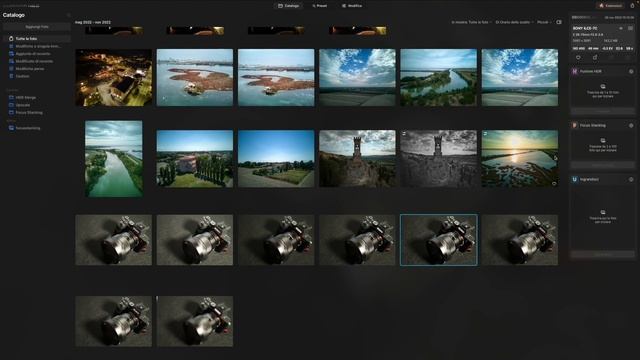
Task: Click the Focus Stacking panel icon
Action: [575, 125]
